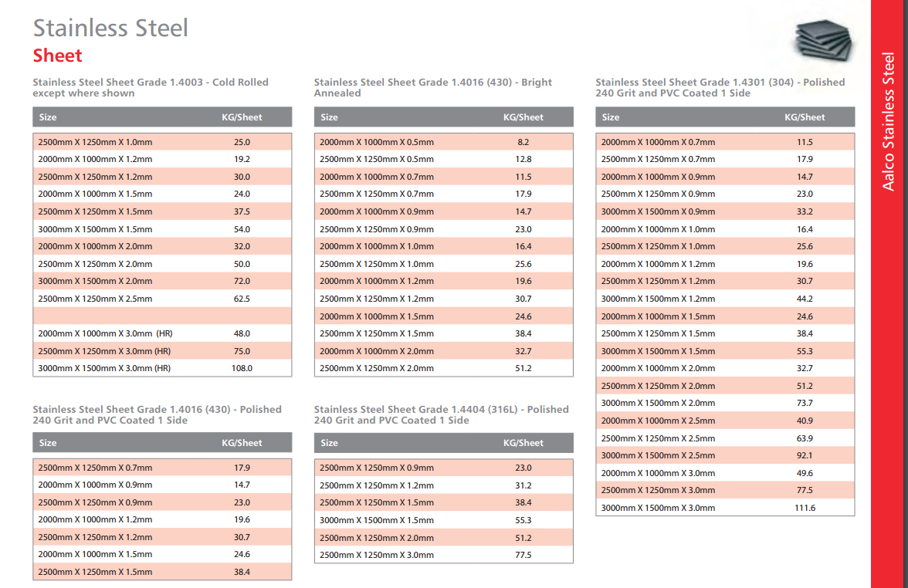
Task: Click KG/Sheet column header in 1.4003 table
Action: pyautogui.click(x=242, y=117)
